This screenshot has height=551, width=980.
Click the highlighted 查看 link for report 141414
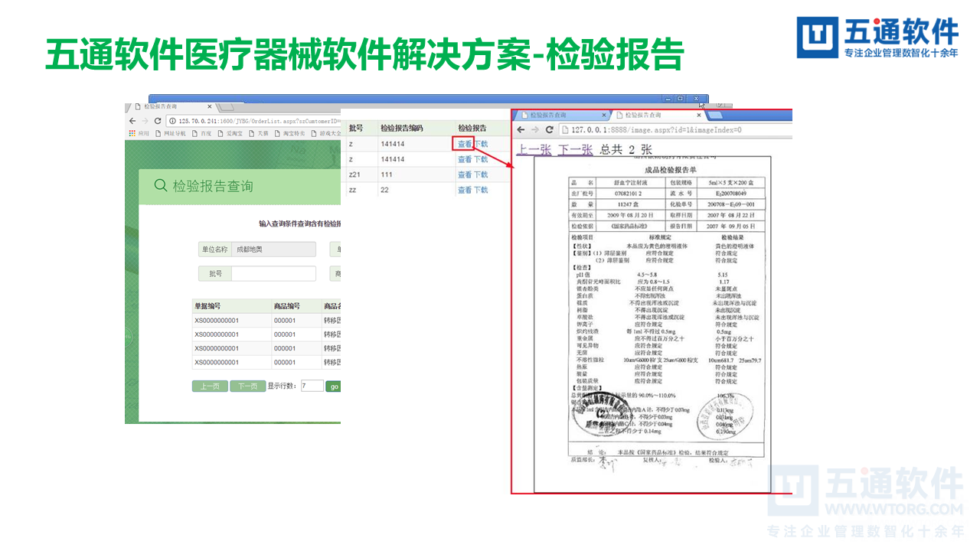[x=465, y=143]
